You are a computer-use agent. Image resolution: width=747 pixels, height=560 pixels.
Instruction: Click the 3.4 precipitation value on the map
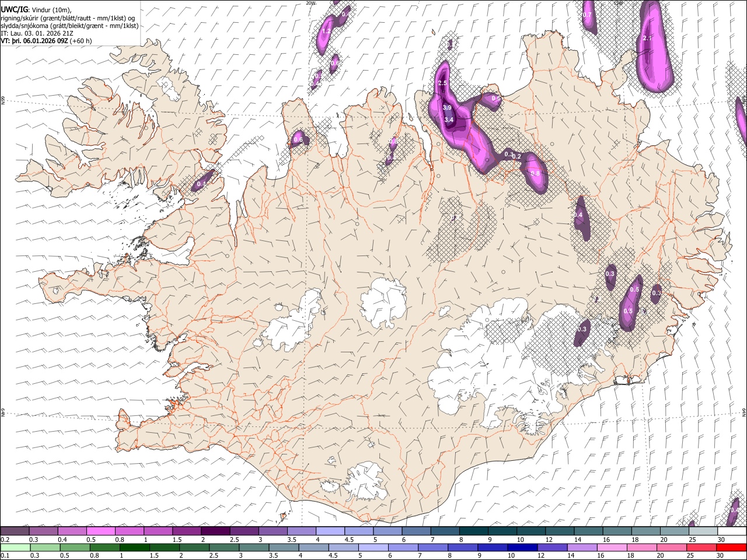(449, 120)
